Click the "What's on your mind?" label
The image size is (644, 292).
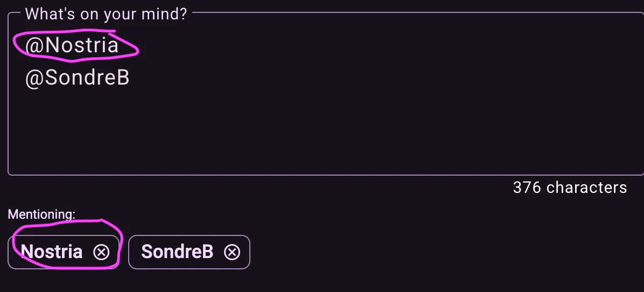pyautogui.click(x=106, y=14)
